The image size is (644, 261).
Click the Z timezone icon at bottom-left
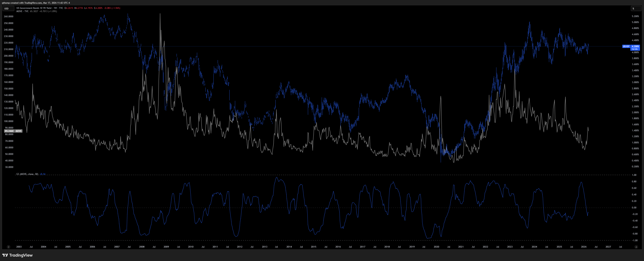pyautogui.click(x=8, y=247)
